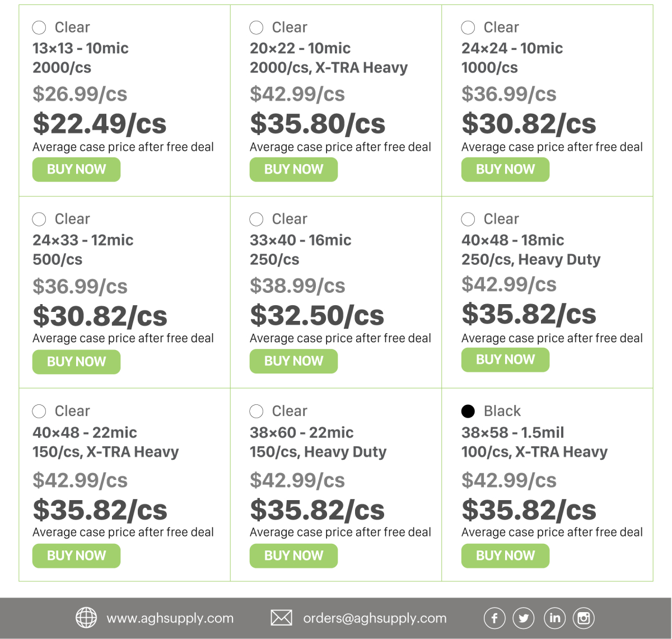Select the Clear 40×48 22mic radio circle

(39, 412)
